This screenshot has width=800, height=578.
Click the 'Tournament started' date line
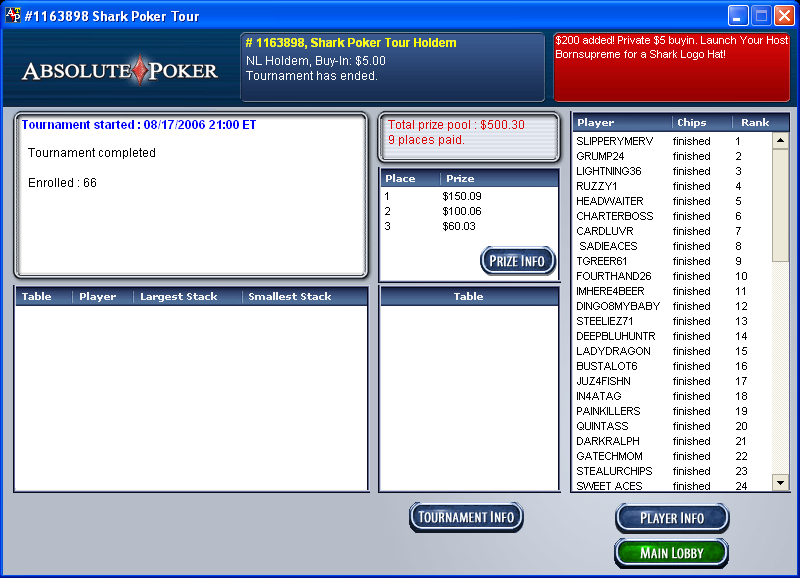tap(139, 125)
